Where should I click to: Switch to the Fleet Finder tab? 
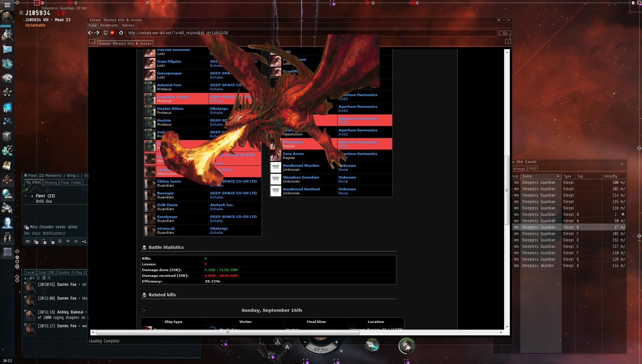tap(71, 183)
